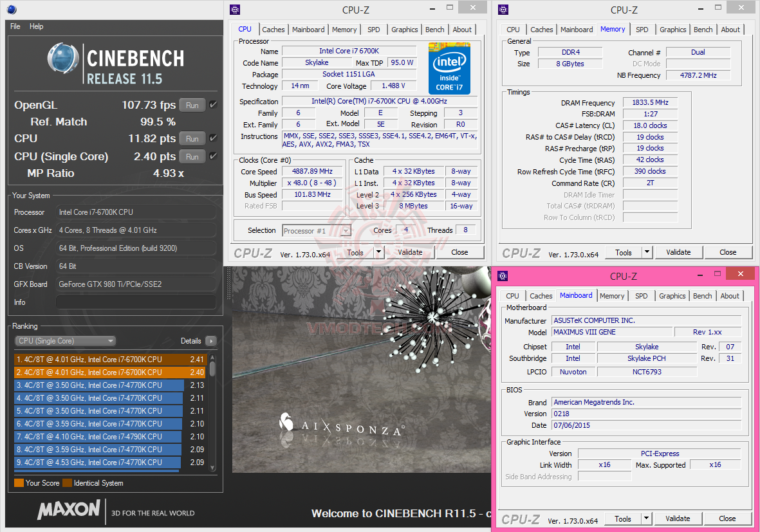The height and width of the screenshot is (532, 760).
Task: Click Validate in CPU tab window
Action: coord(410,252)
